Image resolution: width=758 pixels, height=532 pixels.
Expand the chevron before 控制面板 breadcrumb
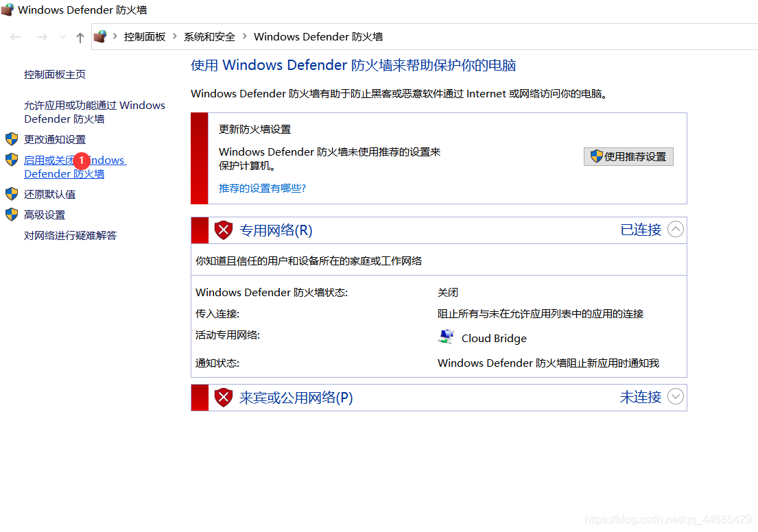coord(115,36)
